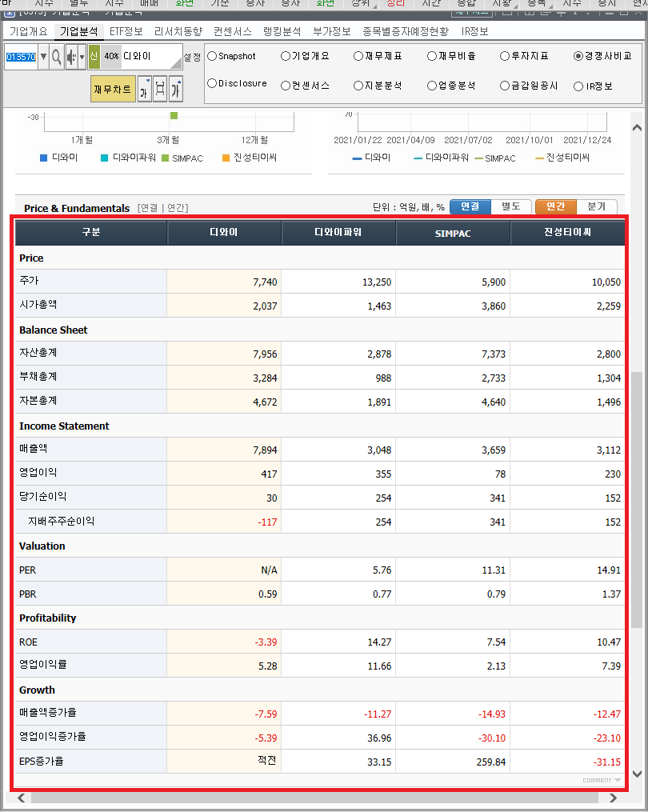
Task: Click the vertical scrollbar thumb
Action: point(637,500)
